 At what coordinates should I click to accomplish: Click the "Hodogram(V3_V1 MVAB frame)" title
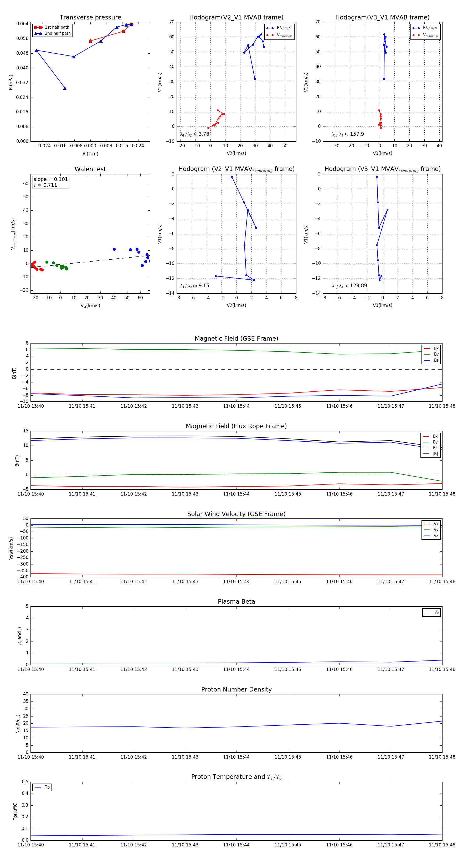[x=382, y=18]
